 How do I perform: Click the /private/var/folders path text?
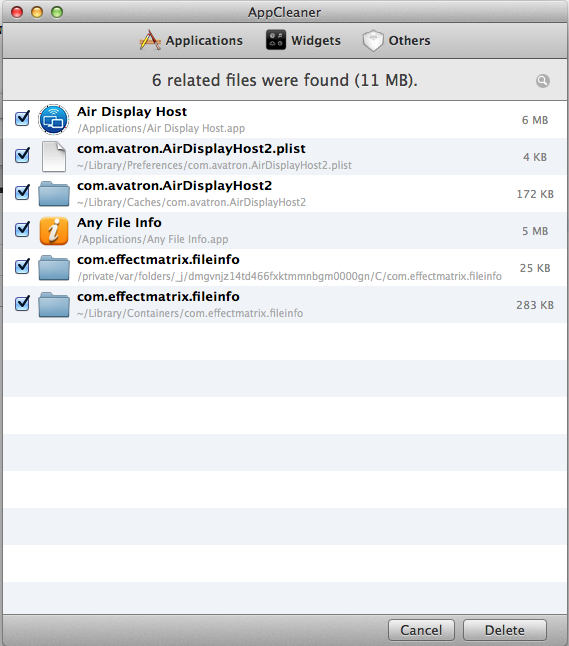click(x=289, y=276)
